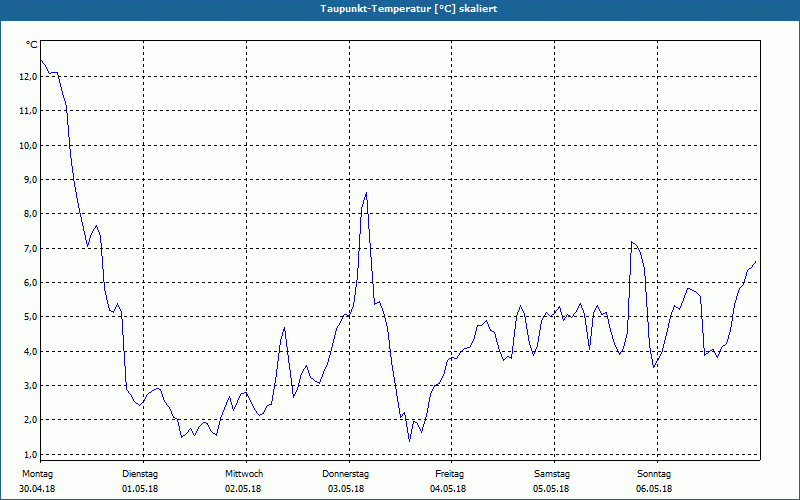The width and height of the screenshot is (800, 500).
Task: Click the date 05.05.18
Action: click(x=551, y=489)
